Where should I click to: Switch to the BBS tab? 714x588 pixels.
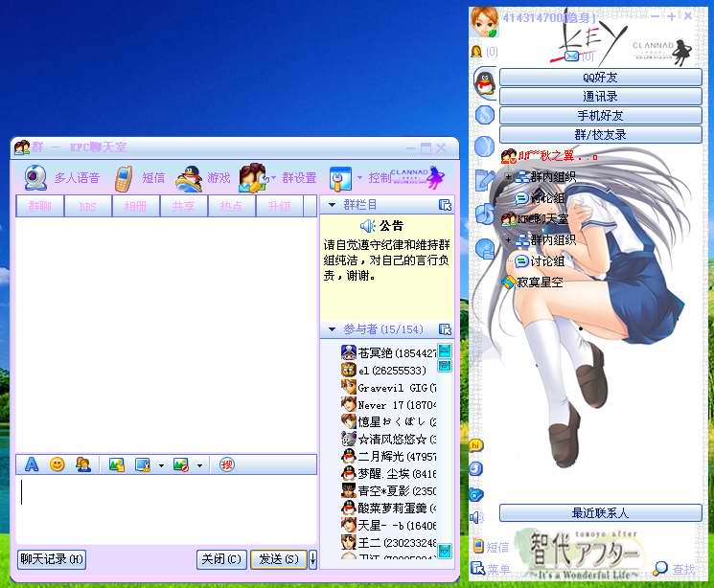click(x=88, y=206)
